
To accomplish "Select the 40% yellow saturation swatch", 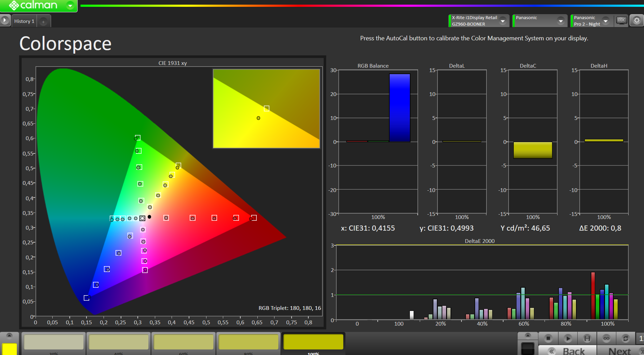I will coord(119,342).
